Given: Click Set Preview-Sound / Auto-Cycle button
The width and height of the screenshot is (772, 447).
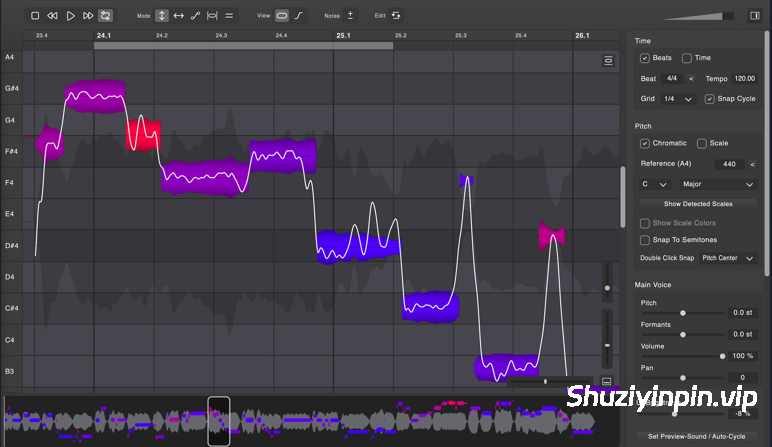Looking at the screenshot, I should click(696, 437).
